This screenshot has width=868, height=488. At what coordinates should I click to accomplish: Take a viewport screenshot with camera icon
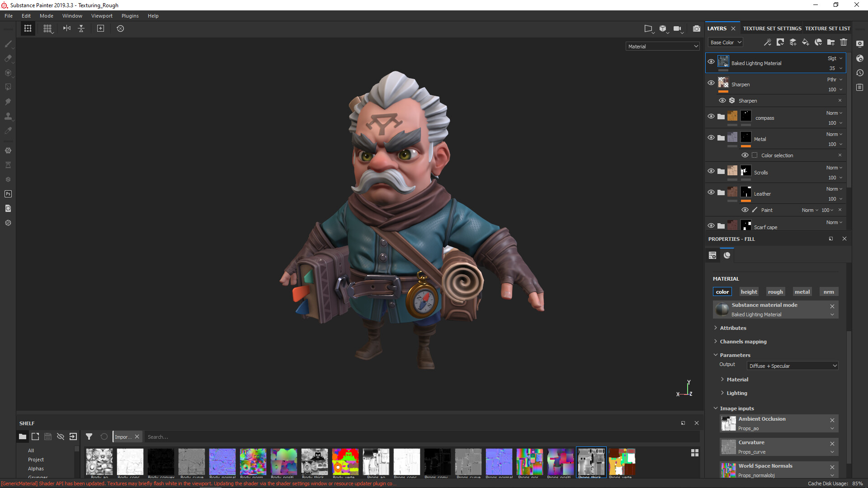point(697,28)
